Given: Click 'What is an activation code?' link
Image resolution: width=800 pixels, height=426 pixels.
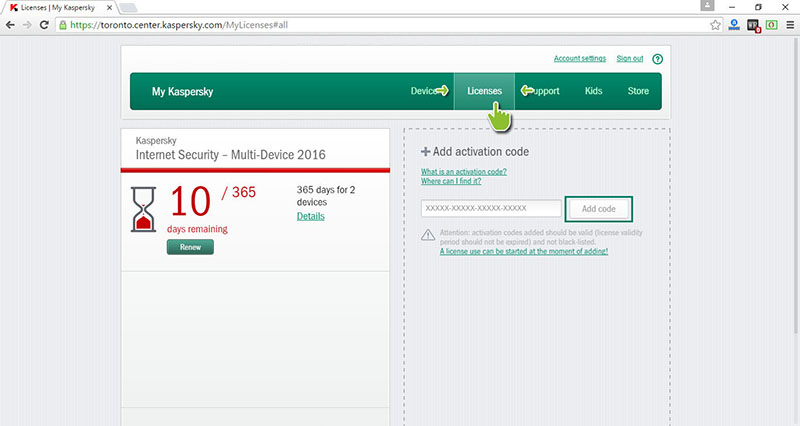Looking at the screenshot, I should [464, 172].
